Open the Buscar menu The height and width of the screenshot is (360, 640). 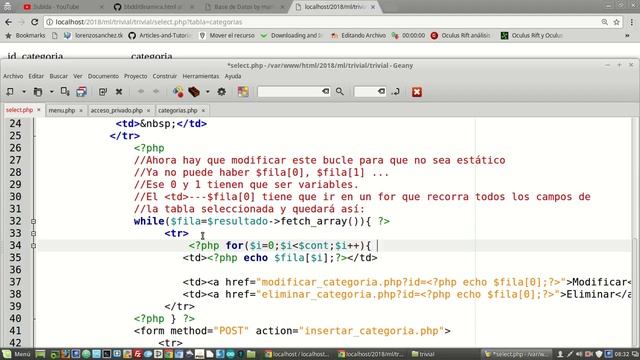coord(59,76)
